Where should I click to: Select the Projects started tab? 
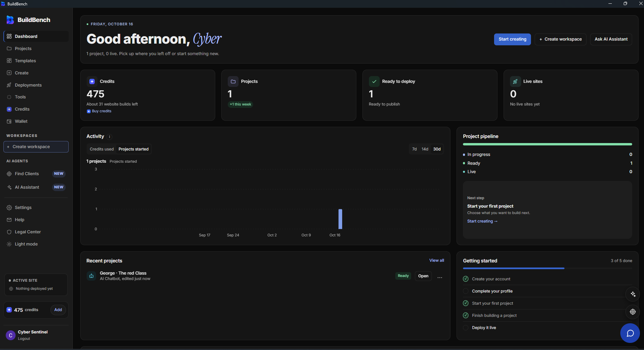133,149
